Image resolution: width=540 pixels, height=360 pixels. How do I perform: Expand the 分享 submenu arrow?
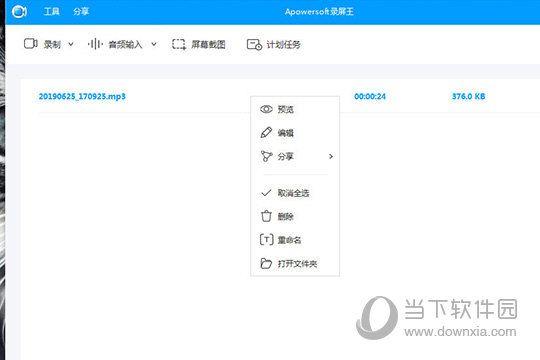331,156
